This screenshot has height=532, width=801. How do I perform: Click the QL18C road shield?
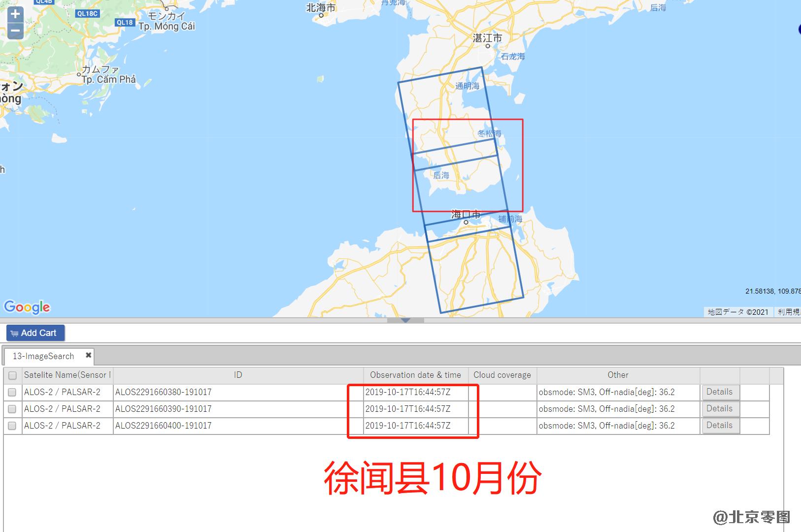click(87, 13)
